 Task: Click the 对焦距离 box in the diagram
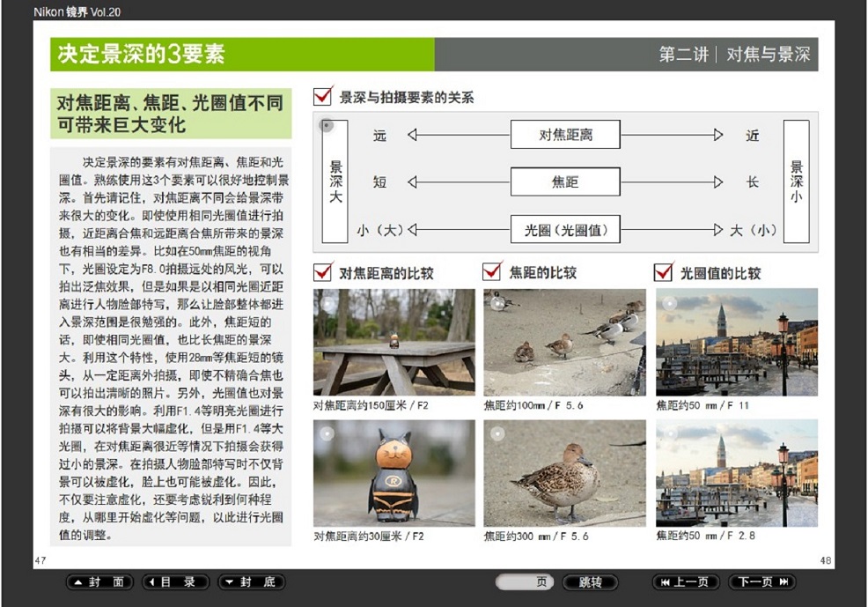coord(565,135)
